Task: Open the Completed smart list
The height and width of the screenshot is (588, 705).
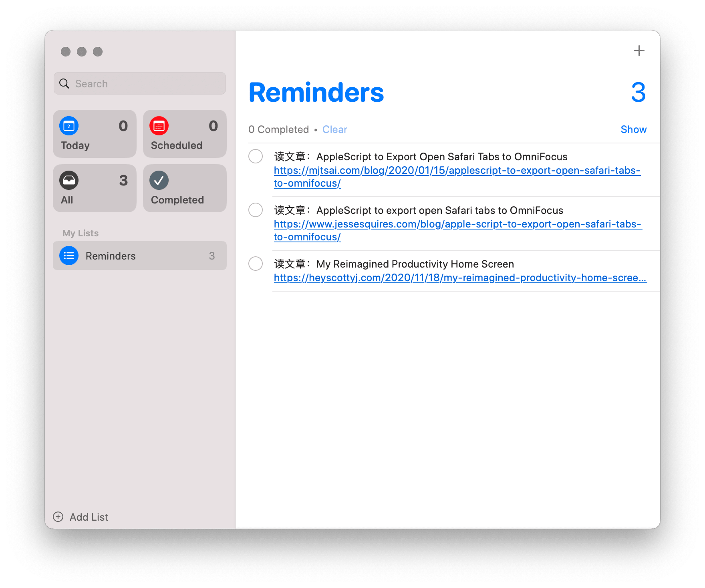Action: point(185,188)
